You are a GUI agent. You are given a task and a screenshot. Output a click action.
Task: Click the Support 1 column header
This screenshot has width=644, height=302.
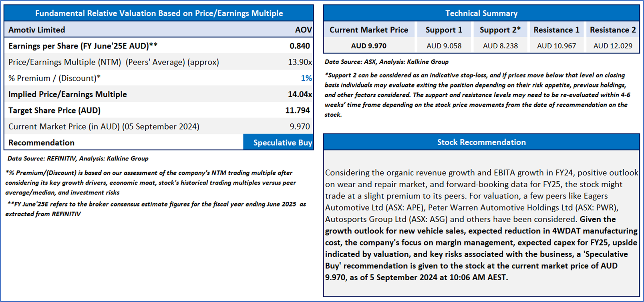(444, 30)
